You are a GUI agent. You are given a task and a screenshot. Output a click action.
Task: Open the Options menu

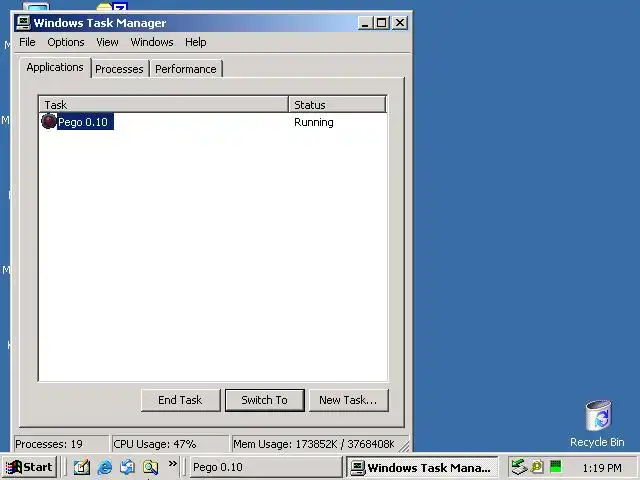tap(66, 42)
